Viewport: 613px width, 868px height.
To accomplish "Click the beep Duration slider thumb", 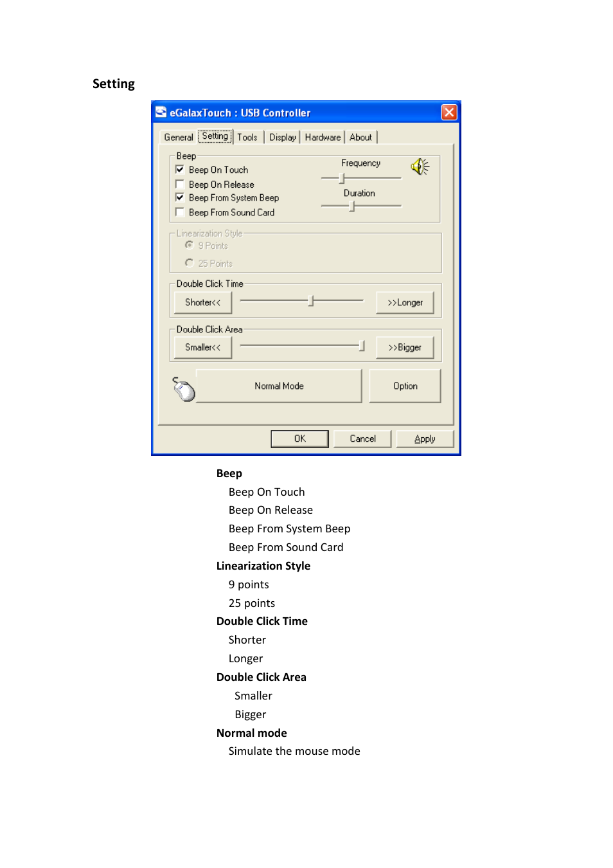I will [x=351, y=206].
